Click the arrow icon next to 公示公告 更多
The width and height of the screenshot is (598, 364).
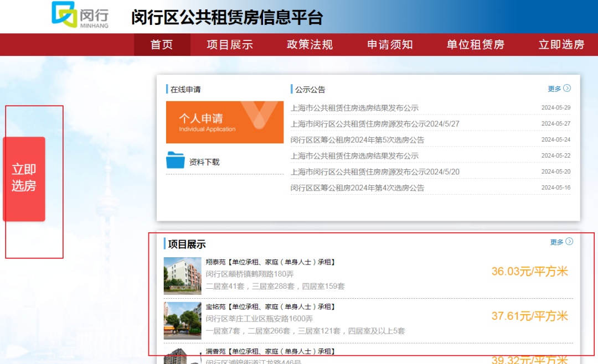click(567, 89)
